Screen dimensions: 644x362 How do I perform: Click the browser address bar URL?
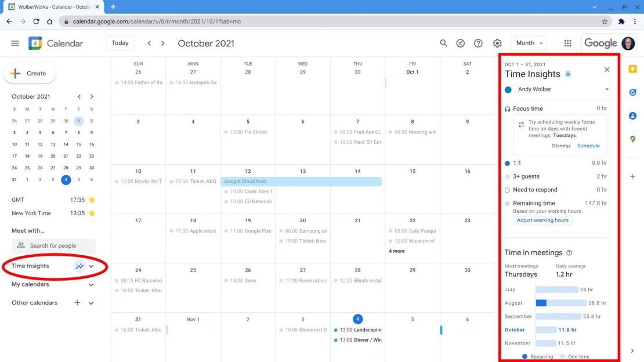[x=157, y=21]
